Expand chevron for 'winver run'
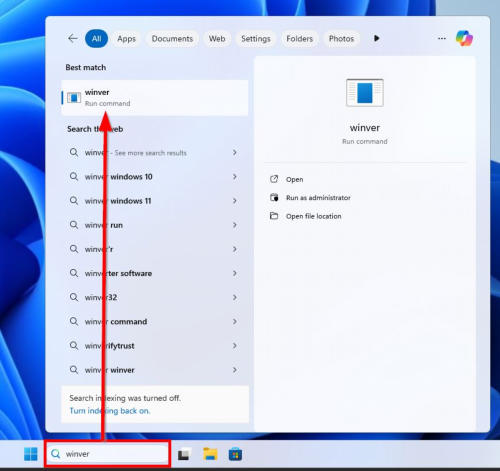Viewport: 500px width, 471px height. coord(235,225)
